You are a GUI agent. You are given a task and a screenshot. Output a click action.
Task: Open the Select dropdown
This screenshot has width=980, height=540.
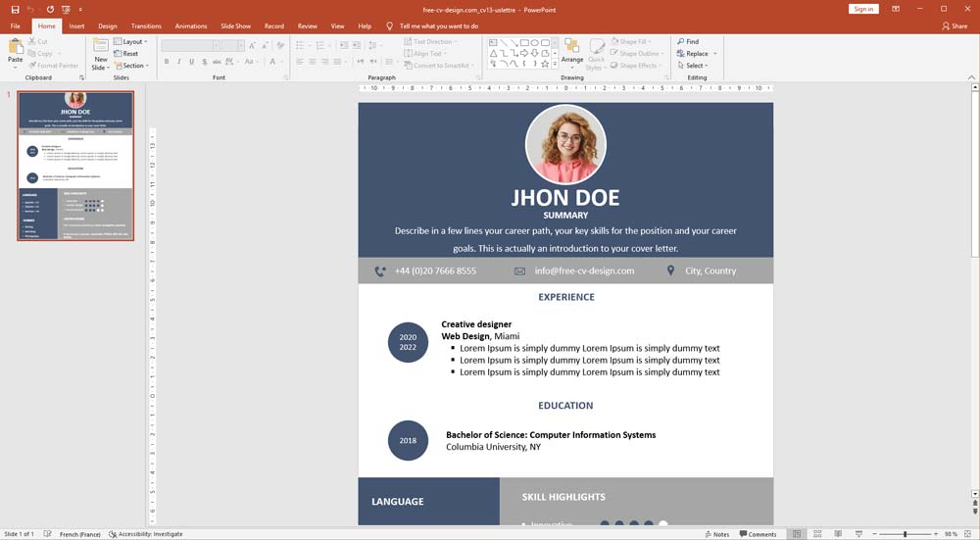click(693, 65)
